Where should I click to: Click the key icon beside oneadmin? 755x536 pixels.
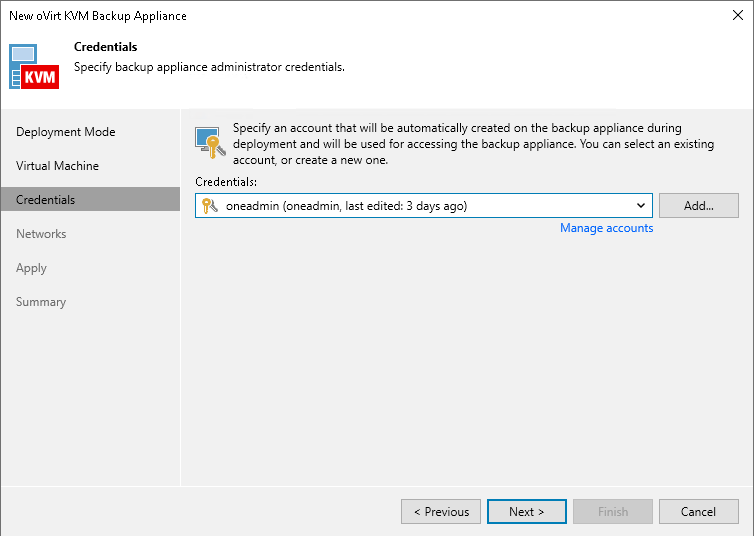pyautogui.click(x=209, y=206)
